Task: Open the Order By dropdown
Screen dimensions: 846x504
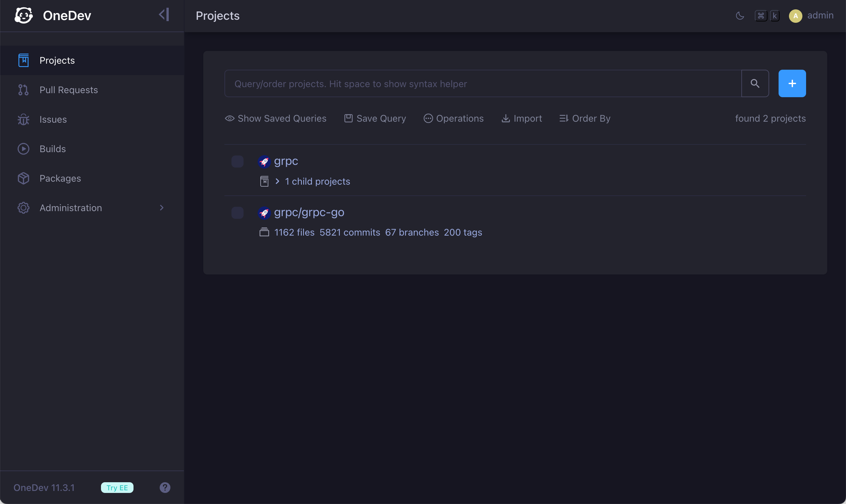Action: click(591, 118)
